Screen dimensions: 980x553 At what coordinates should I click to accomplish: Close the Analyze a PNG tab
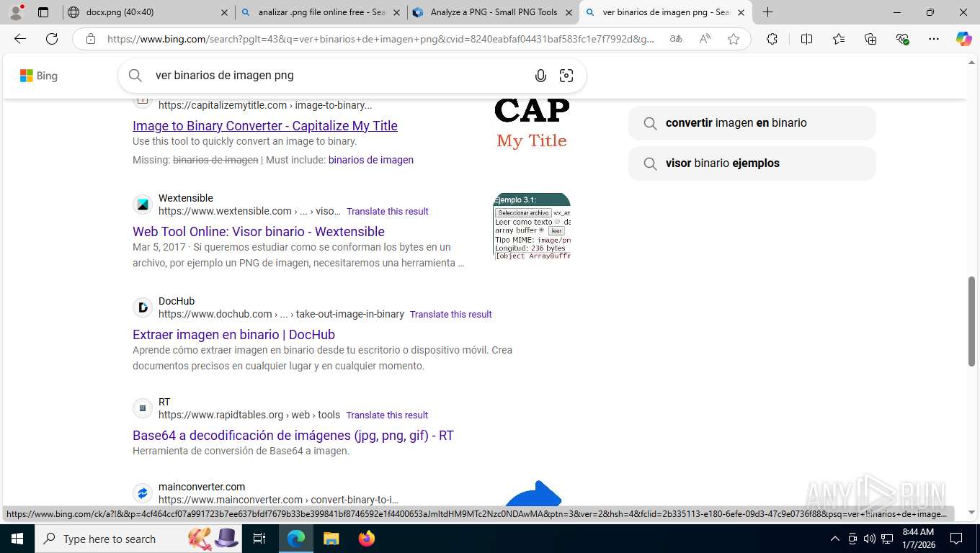569,12
